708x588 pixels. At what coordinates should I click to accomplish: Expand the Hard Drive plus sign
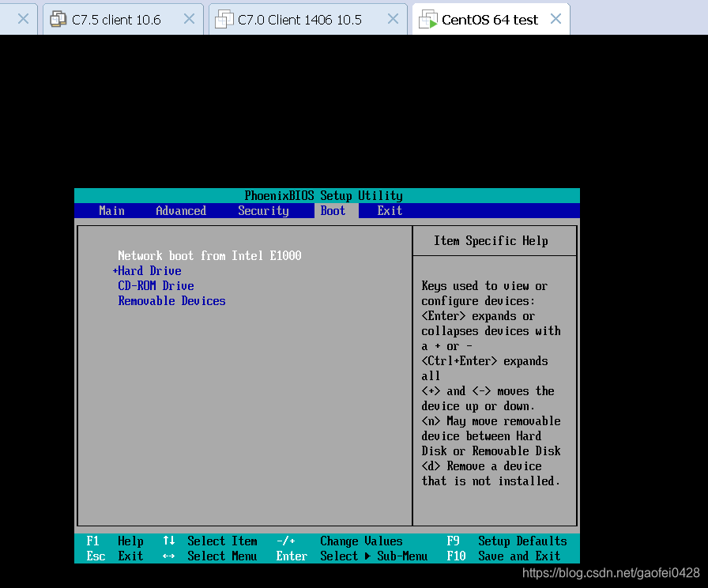115,271
